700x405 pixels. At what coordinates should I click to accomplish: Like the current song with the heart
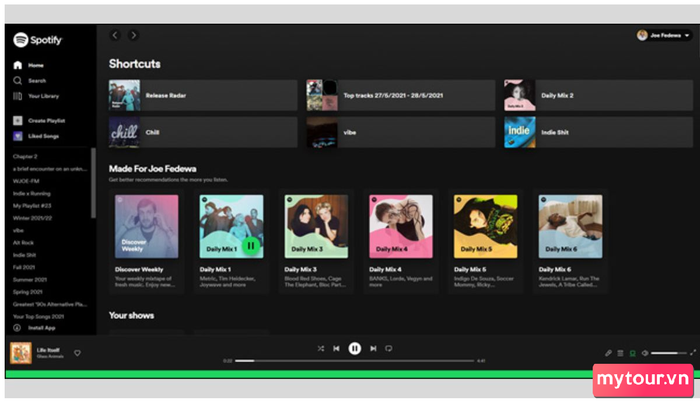click(x=77, y=353)
